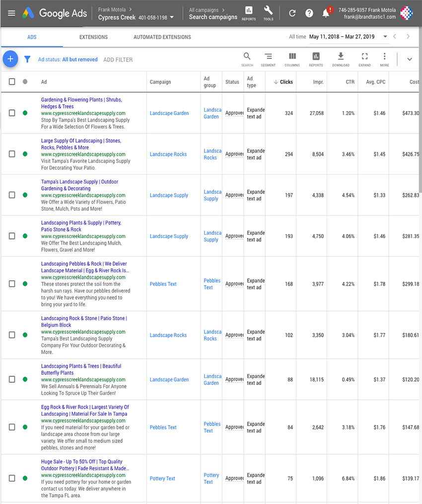Click status dot for Landscaping Pebbles & Rock ad
Viewport: 422px width, 504px height.
click(25, 284)
